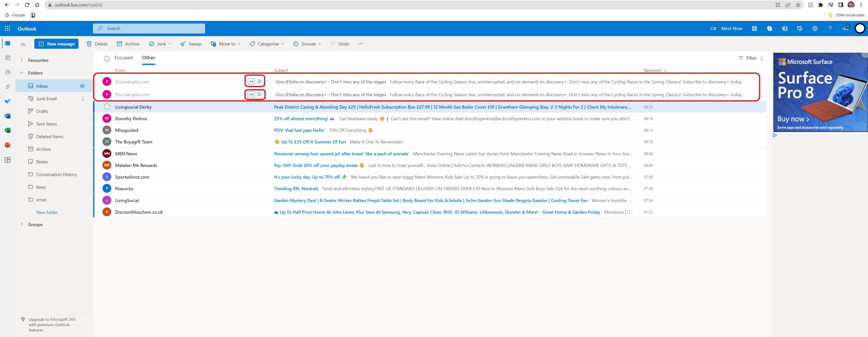The image size is (868, 337).
Task: Open the Junk Email folder
Action: (54, 99)
